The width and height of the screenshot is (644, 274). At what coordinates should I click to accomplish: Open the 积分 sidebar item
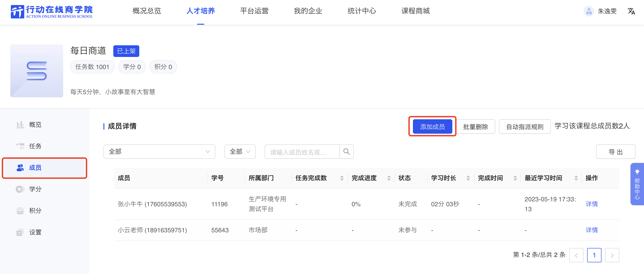(x=35, y=211)
